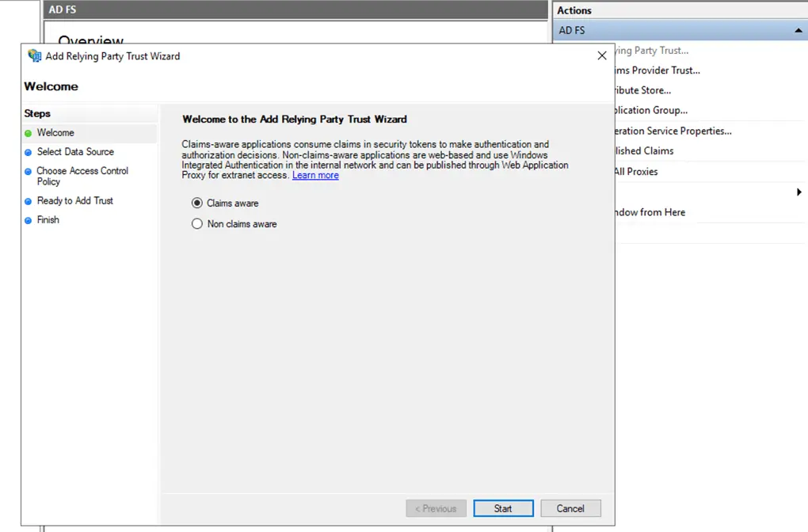Click the blue Choose Access Control Policy bullet

[x=29, y=171]
